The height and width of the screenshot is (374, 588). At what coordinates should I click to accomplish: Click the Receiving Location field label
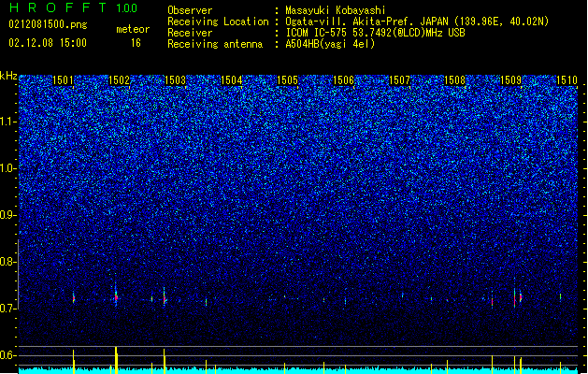218,22
